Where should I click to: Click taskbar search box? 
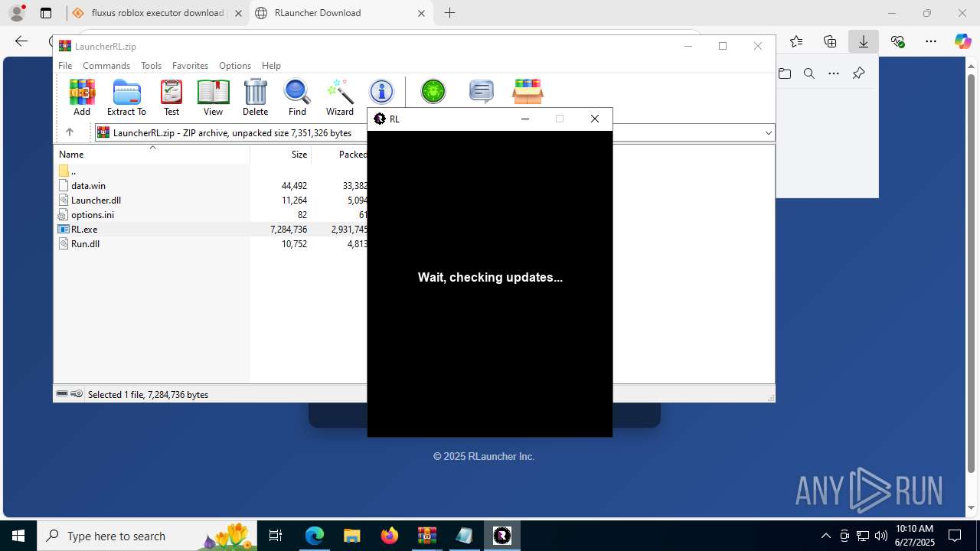[x=147, y=536]
